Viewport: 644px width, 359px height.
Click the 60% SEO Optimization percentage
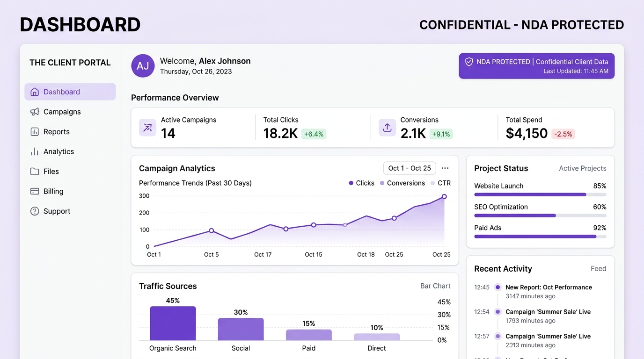coord(600,207)
